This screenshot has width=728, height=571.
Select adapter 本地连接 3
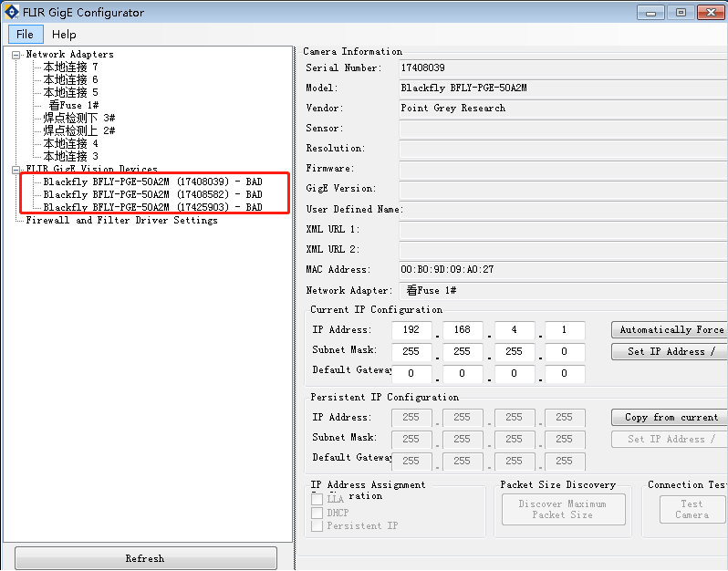click(x=70, y=156)
